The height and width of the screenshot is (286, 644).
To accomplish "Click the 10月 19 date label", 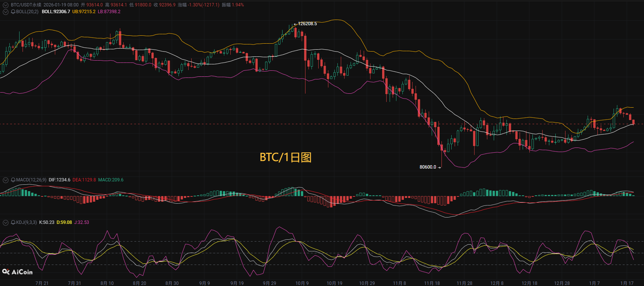I will (334, 283).
